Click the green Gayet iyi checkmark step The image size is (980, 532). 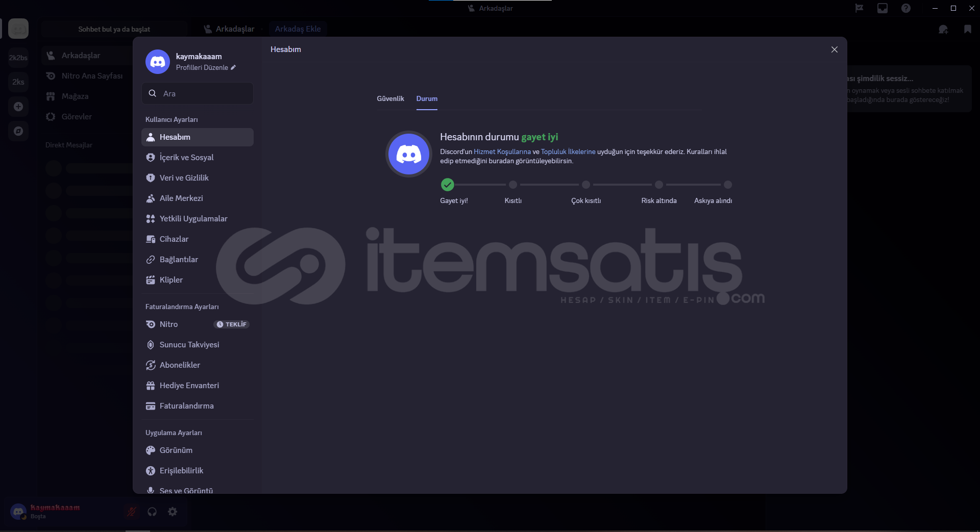[x=448, y=185]
